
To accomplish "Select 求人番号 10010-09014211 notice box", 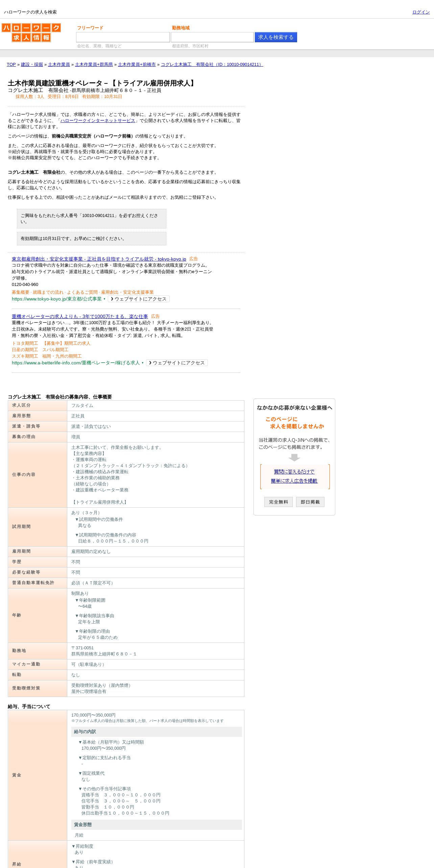I will [92, 219].
